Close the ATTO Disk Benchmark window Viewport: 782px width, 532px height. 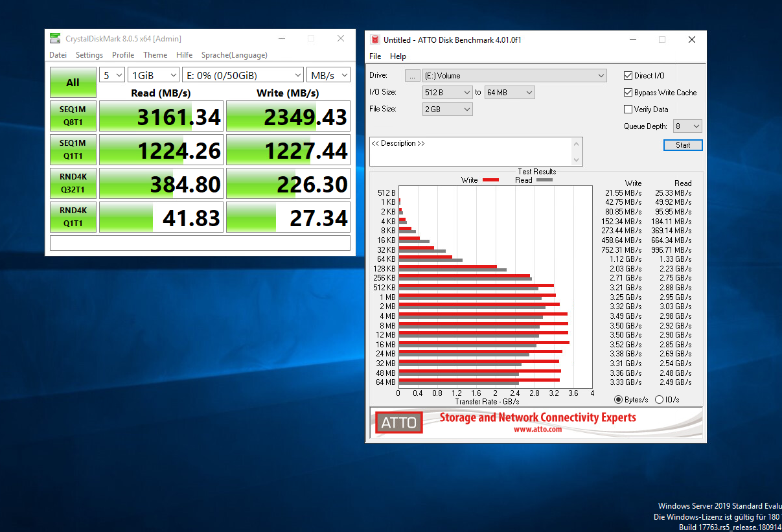[x=692, y=40]
